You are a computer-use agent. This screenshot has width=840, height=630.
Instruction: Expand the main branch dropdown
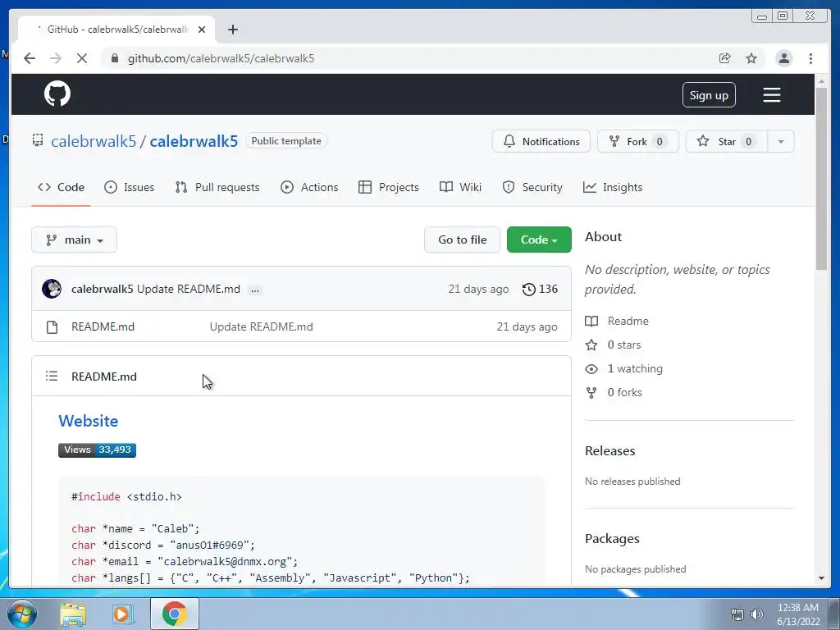[74, 240]
